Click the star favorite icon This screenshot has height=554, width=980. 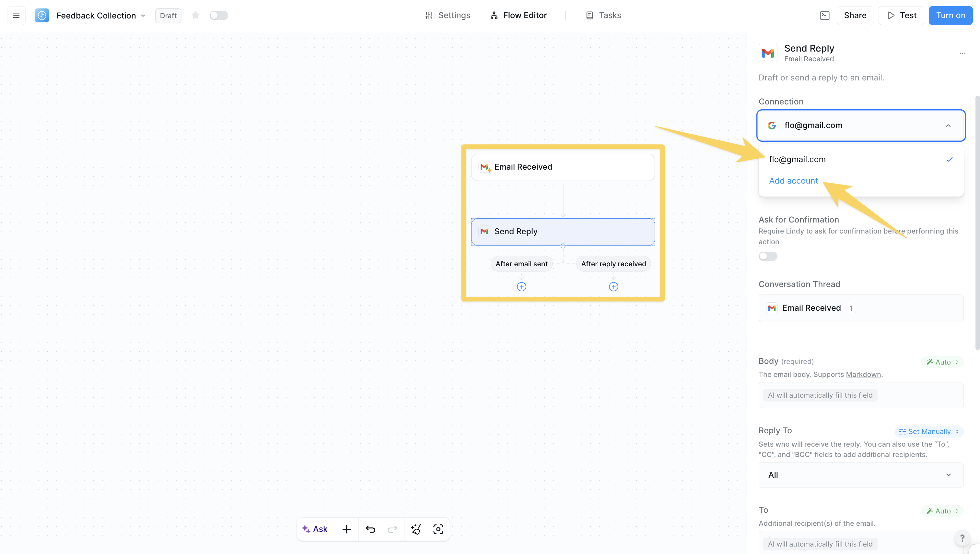(x=195, y=15)
